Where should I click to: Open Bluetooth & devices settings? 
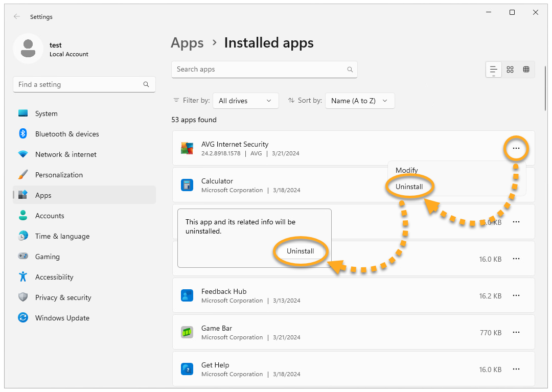pos(67,134)
